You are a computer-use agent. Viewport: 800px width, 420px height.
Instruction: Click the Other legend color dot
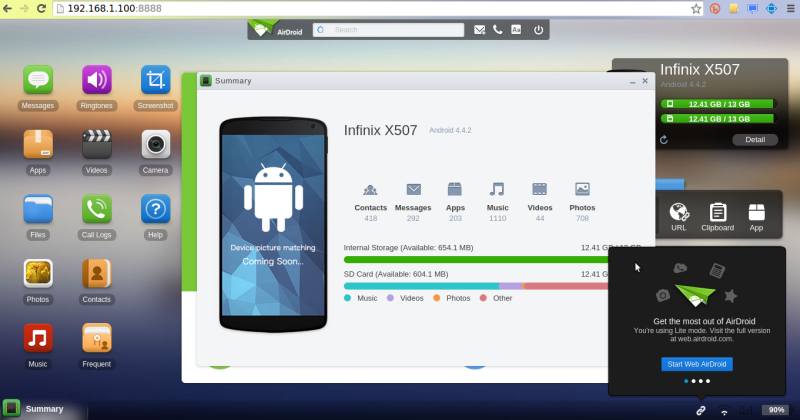pos(483,298)
